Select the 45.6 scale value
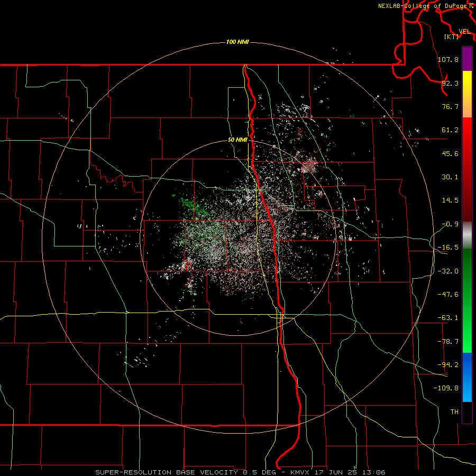Image resolution: width=476 pixels, height=476 pixels. click(x=450, y=153)
